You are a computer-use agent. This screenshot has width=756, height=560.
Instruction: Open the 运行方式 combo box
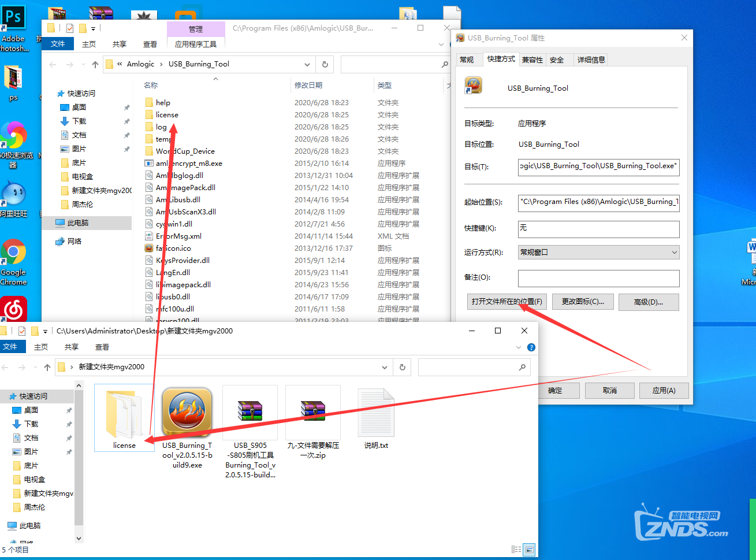click(x=598, y=253)
